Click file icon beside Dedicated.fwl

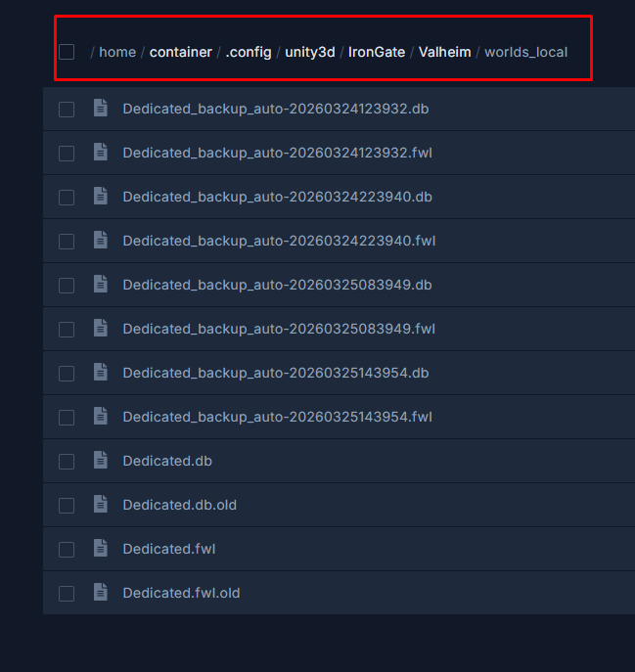(x=100, y=549)
